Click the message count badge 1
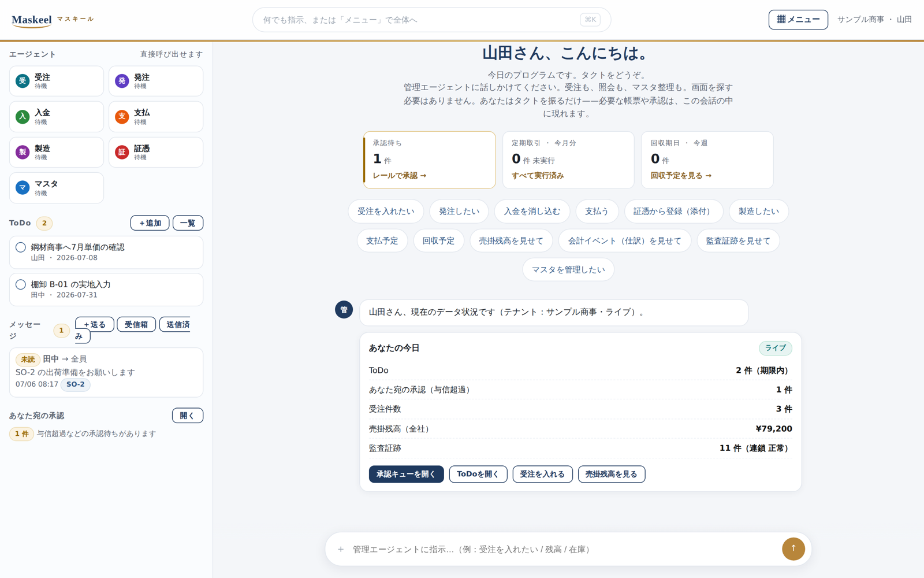 coord(61,331)
